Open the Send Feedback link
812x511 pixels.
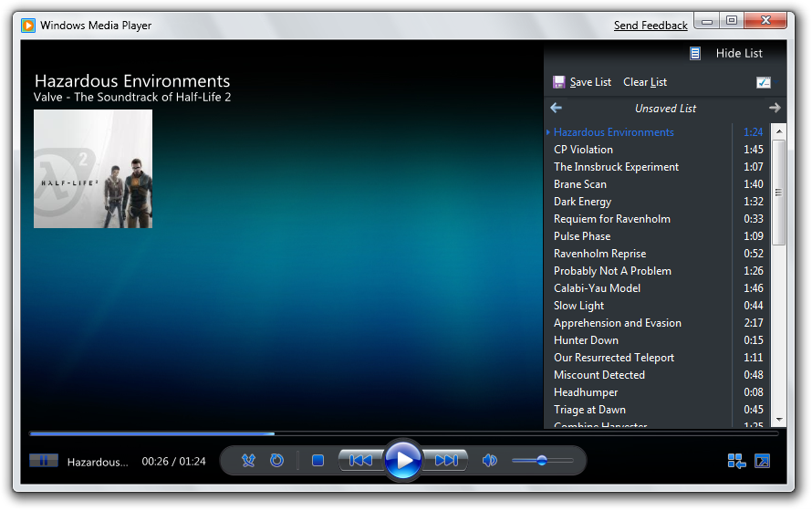[651, 26]
